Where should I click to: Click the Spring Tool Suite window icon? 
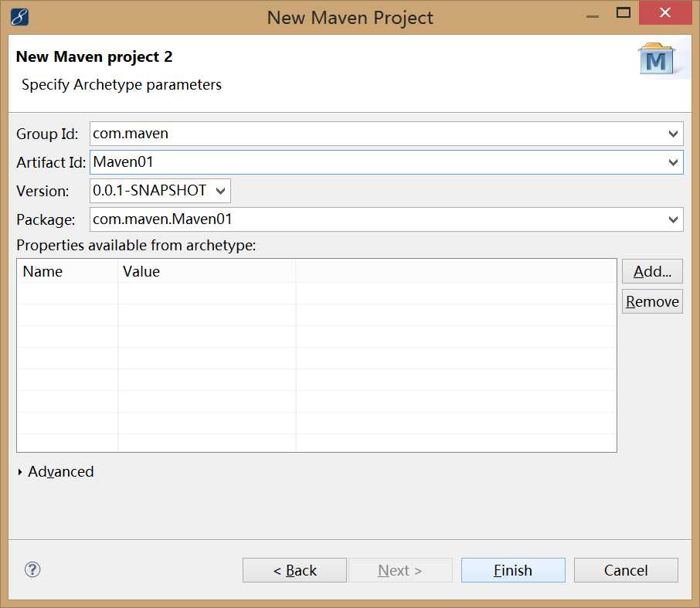(19, 18)
